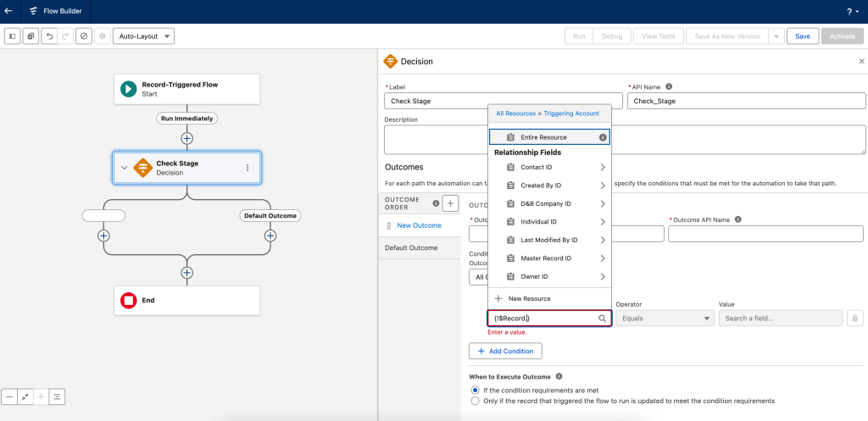Screen dimensions: 868x421
Task: Zoom out the canvas
Action: pyautogui.click(x=9, y=396)
